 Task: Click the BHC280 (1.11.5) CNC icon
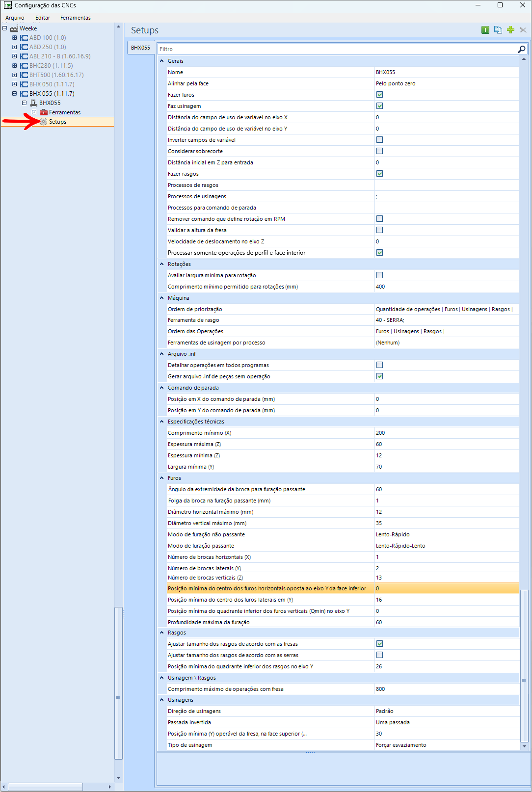pos(24,66)
